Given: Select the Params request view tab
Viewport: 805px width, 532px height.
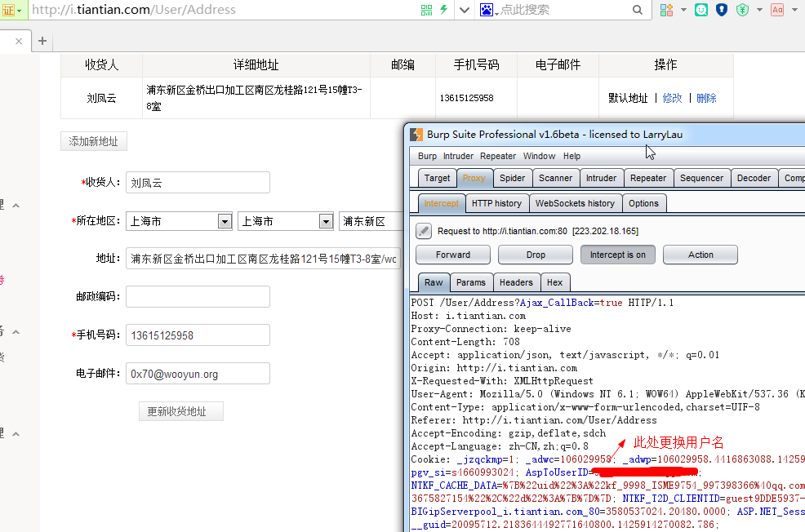Looking at the screenshot, I should pos(471,282).
